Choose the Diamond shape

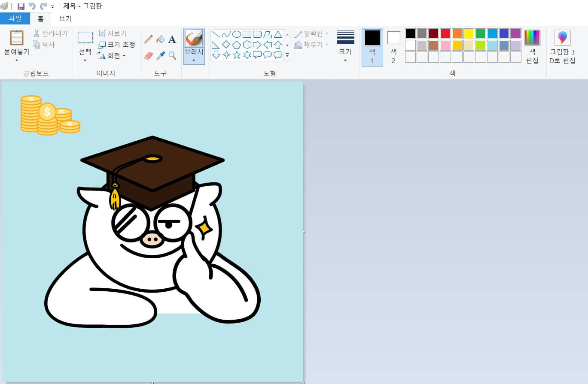[226, 45]
